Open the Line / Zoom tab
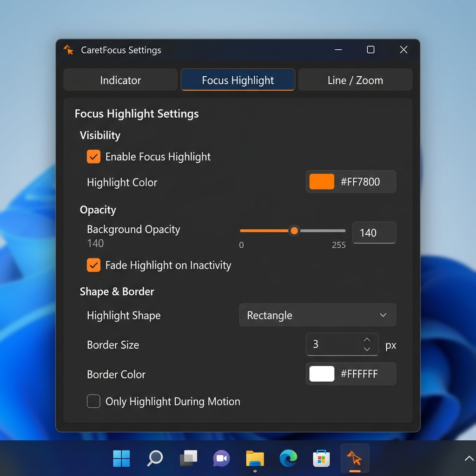Screen dimensions: 476x476 click(x=355, y=80)
